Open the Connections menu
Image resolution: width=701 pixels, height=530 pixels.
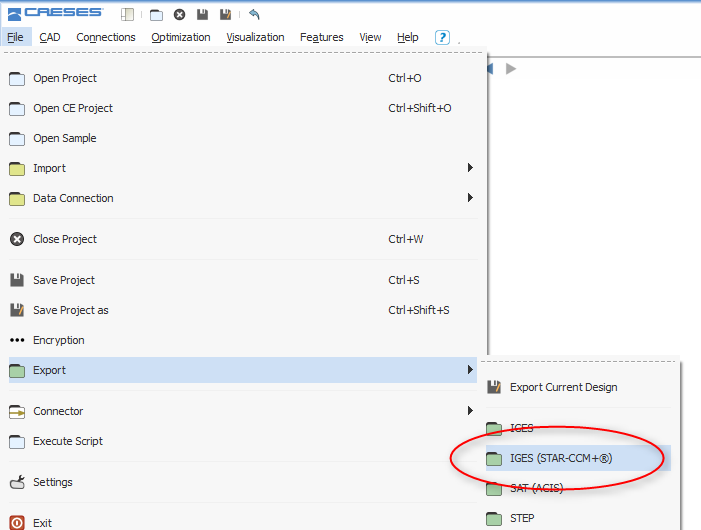point(106,37)
